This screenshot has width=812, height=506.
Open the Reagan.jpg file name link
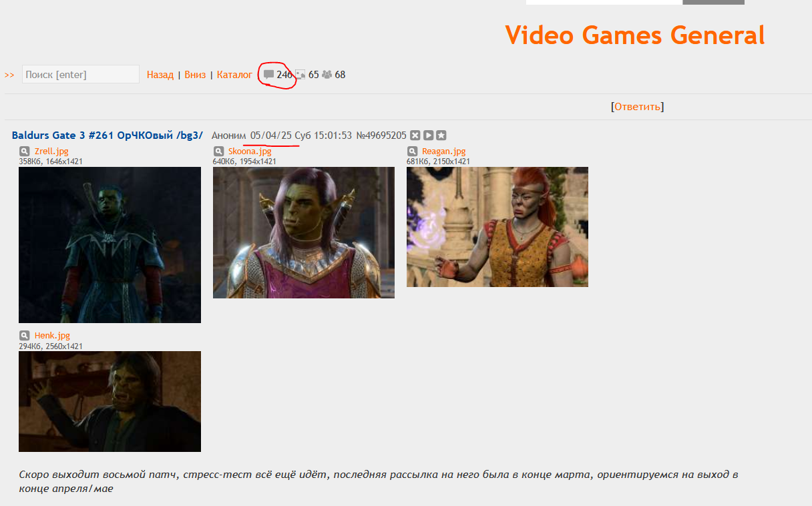point(444,152)
